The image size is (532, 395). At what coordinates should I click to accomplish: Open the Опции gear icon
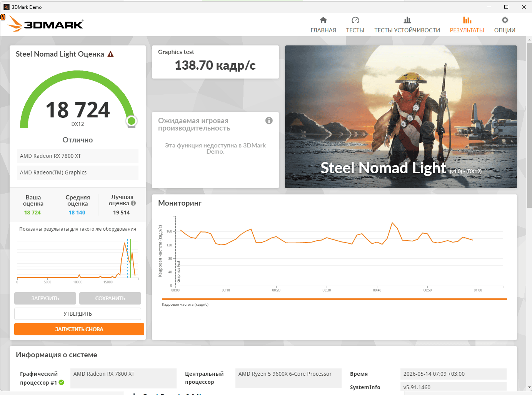coord(505,20)
